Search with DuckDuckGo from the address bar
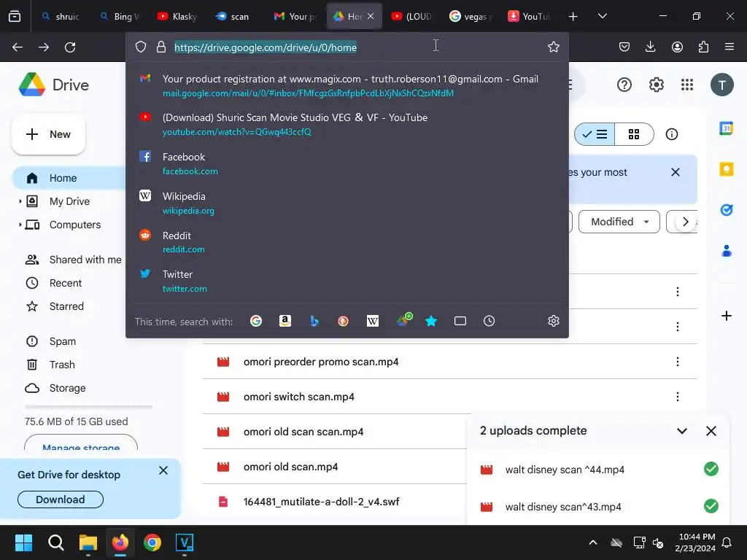Viewport: 747px width, 560px height. (343, 321)
